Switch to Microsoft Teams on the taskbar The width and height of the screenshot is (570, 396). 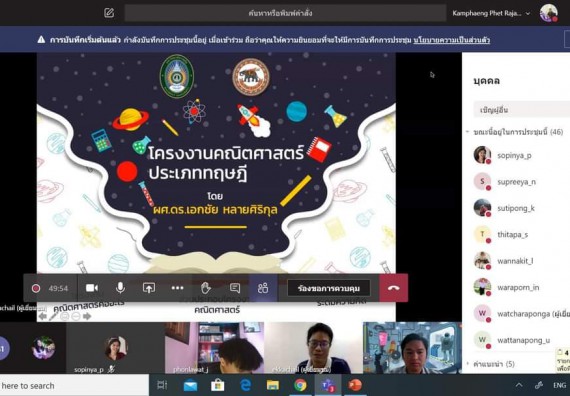tap(328, 385)
